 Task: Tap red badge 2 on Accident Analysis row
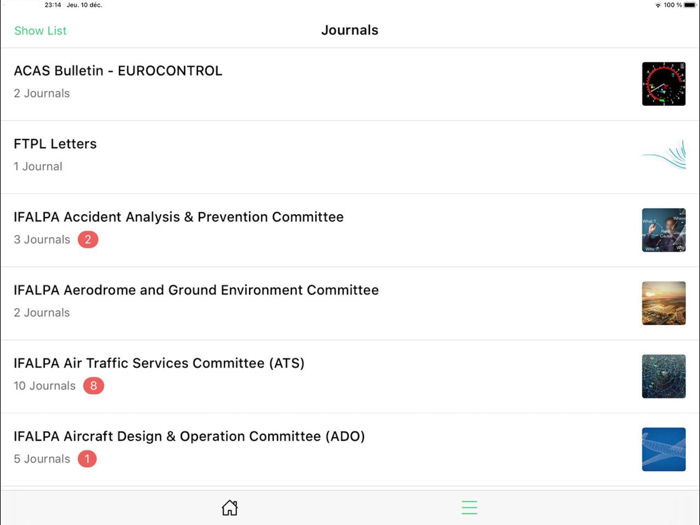pyautogui.click(x=88, y=240)
